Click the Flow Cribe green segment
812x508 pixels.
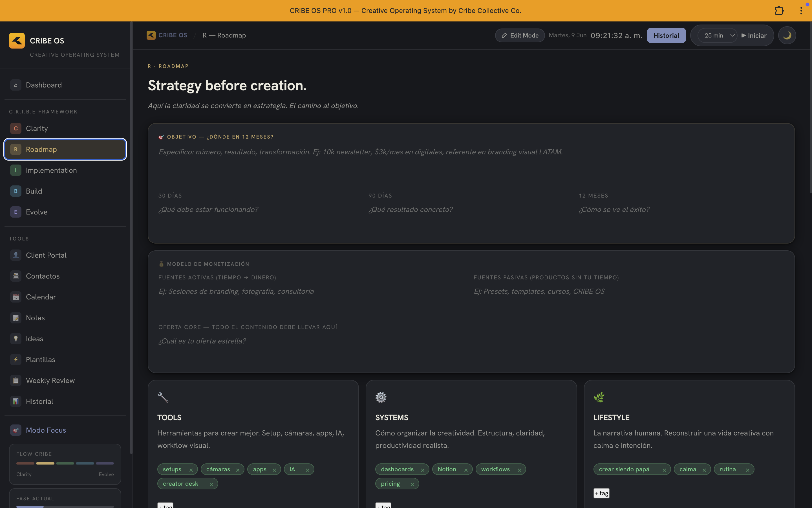[65, 463]
